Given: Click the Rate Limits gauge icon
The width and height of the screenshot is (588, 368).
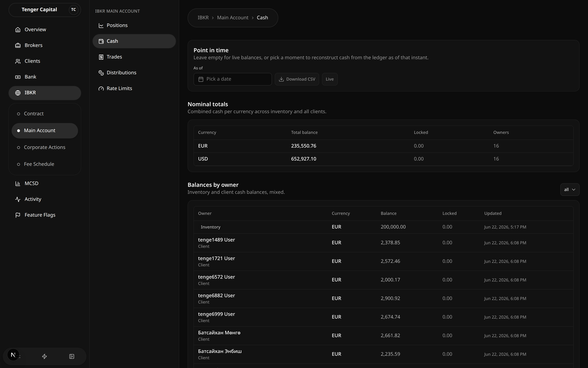Looking at the screenshot, I should tap(101, 89).
